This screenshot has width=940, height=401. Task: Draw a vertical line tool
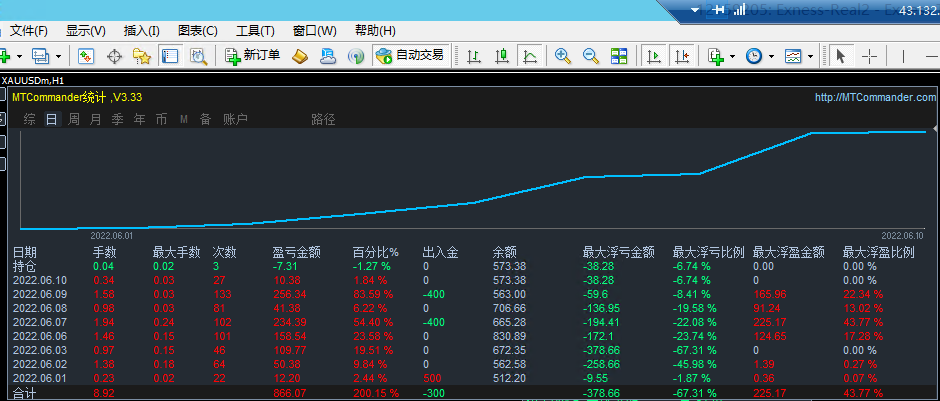click(903, 56)
